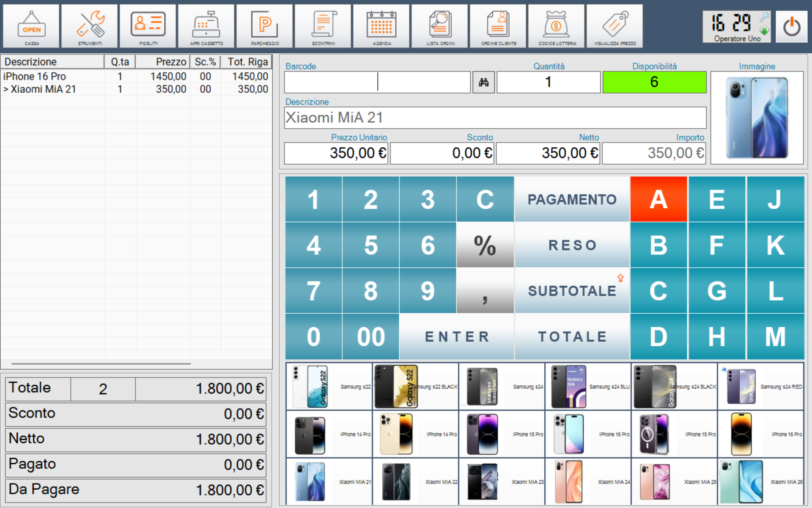Click the ENTER key
This screenshot has width=812, height=508.
[457, 337]
